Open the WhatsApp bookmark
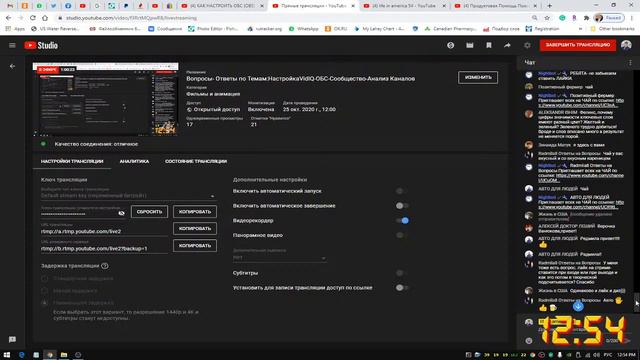The image size is (640, 360). click(x=304, y=29)
